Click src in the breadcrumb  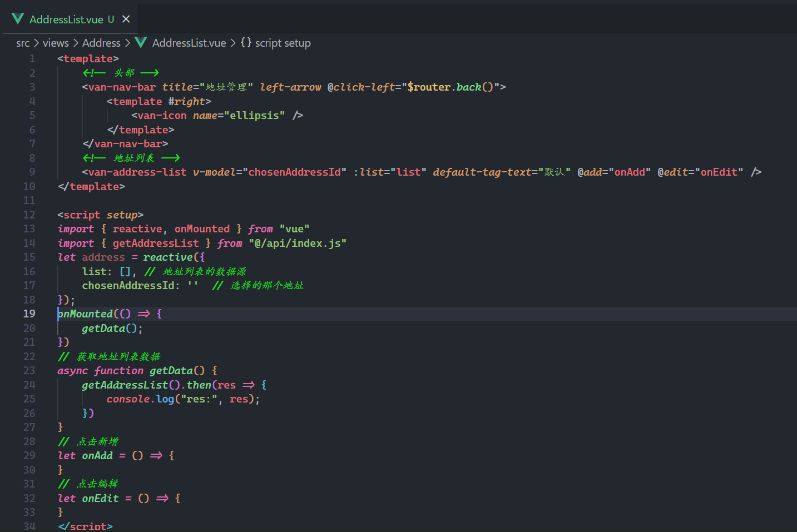tap(23, 43)
